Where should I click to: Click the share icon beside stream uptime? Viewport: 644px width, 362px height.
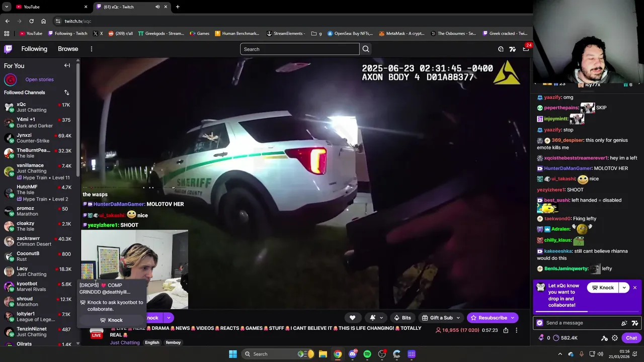click(506, 330)
